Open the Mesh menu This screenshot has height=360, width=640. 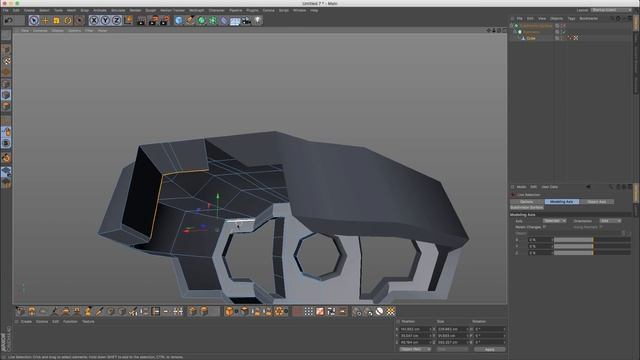pos(71,10)
